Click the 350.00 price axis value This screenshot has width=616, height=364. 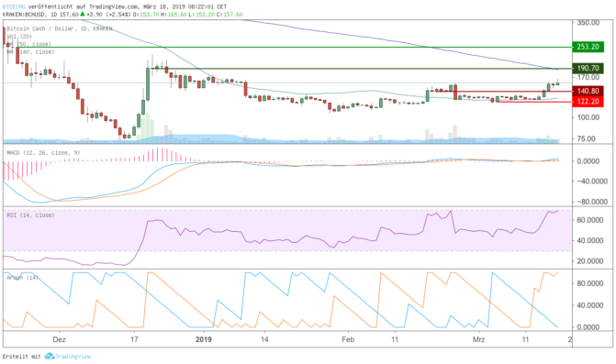pyautogui.click(x=588, y=23)
